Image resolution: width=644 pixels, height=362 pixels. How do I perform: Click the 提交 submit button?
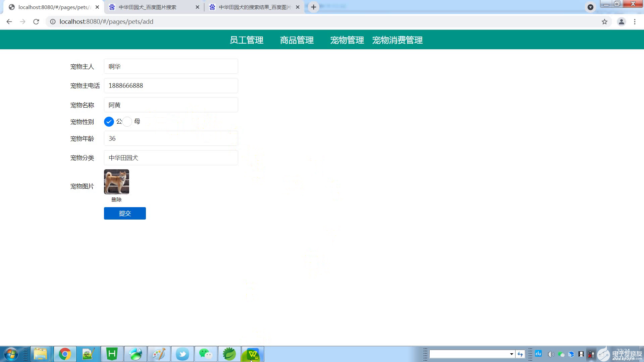coord(125,214)
